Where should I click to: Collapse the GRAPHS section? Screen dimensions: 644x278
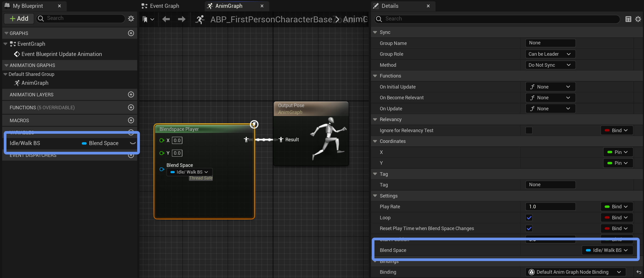point(6,33)
